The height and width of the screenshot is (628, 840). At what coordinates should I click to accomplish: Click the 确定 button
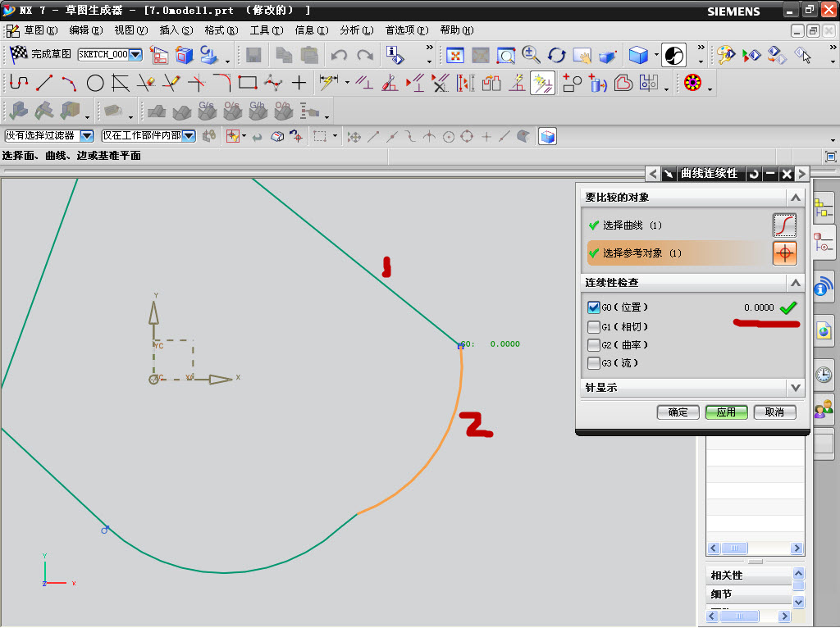[x=678, y=412]
